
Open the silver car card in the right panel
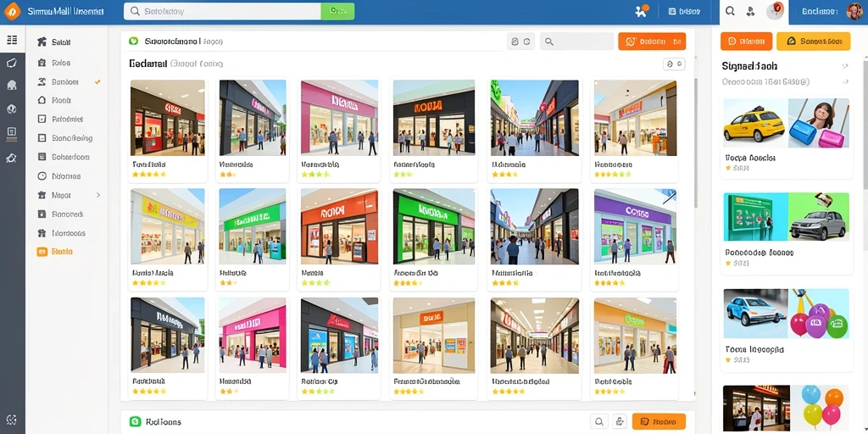click(x=786, y=231)
